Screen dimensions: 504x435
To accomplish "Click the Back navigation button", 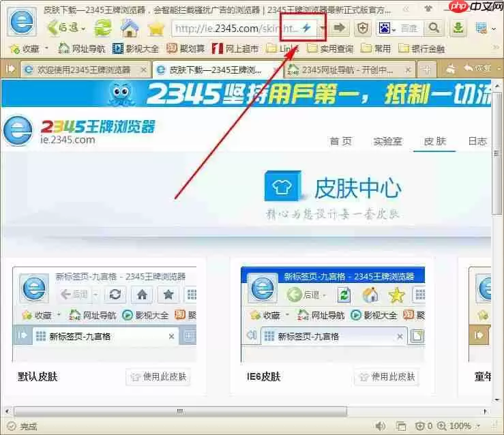I will pos(63,28).
